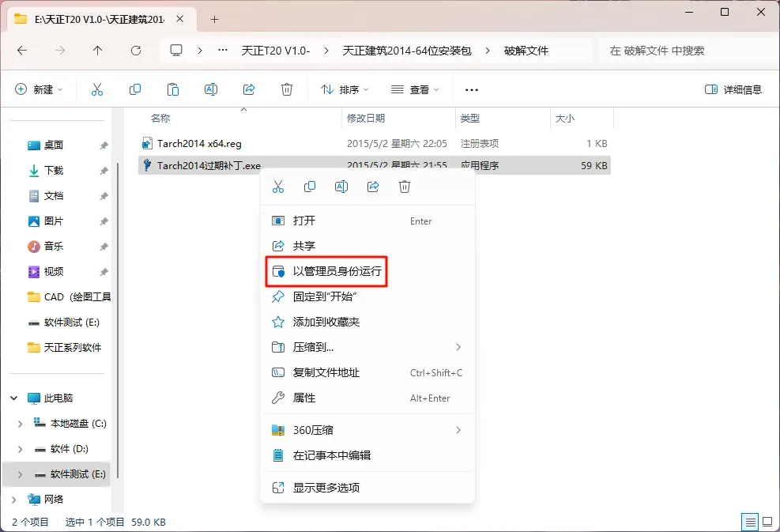780x532 pixels.
Task: Click the toolbar Delete trash icon
Action: click(287, 89)
